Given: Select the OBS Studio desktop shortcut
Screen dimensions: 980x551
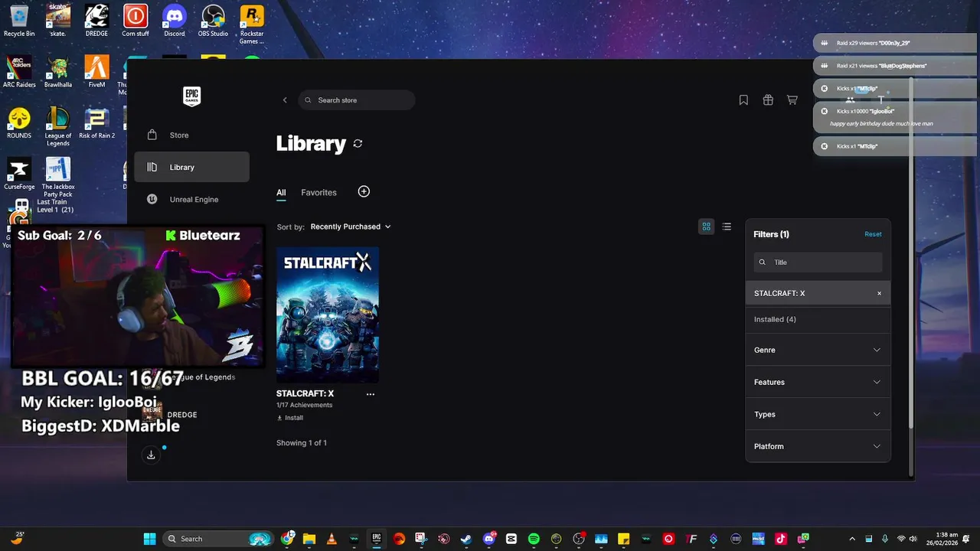Looking at the screenshot, I should (x=214, y=21).
